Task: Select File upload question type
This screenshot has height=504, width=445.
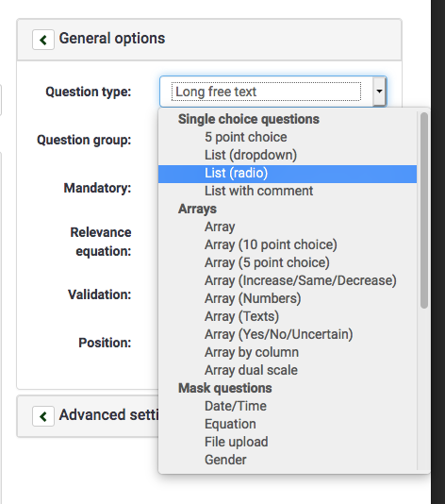Action: point(237,442)
